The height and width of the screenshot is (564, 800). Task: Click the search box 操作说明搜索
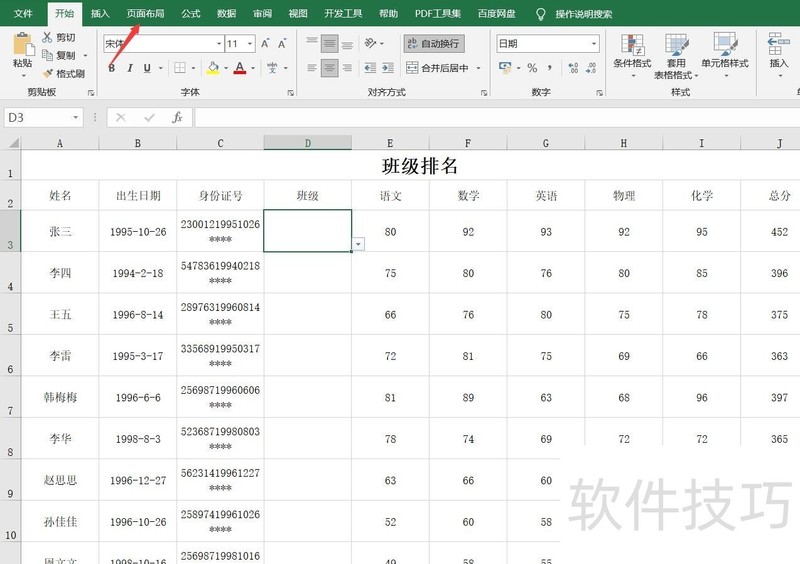click(583, 14)
